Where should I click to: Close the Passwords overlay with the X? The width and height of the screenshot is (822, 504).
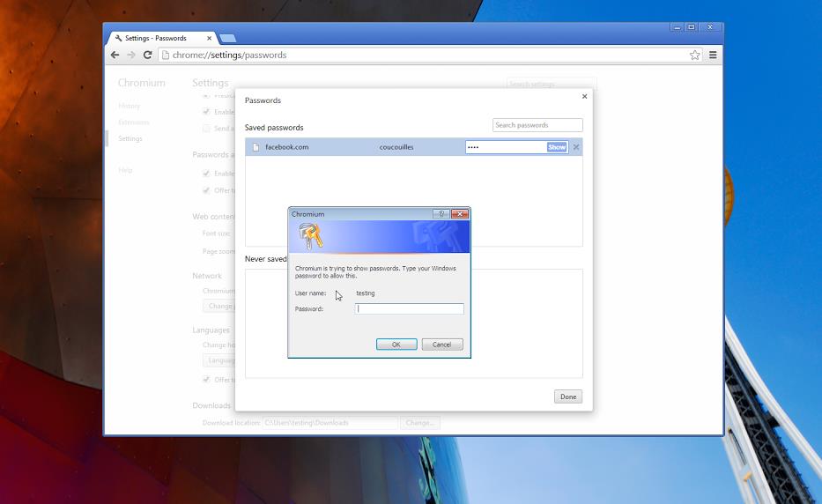pyautogui.click(x=584, y=97)
